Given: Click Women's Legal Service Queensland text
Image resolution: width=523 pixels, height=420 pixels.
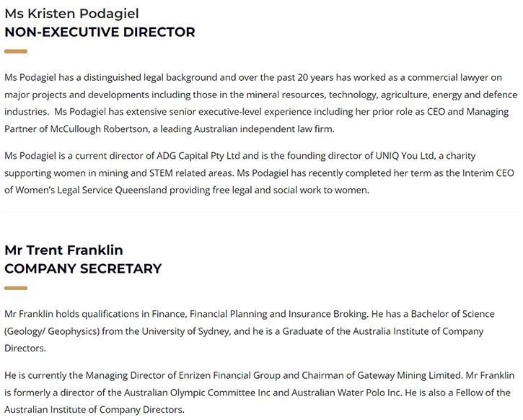Looking at the screenshot, I should click(91, 190).
